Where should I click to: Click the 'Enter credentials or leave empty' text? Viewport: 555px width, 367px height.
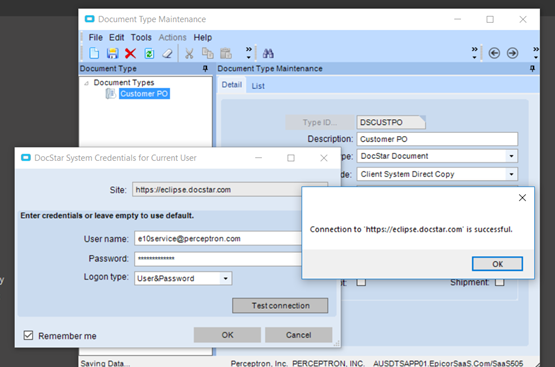coord(107,216)
